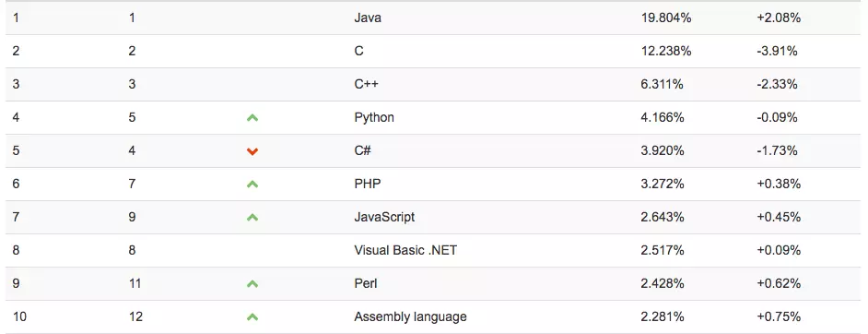
Task: Select the Java language name
Action: point(368,18)
